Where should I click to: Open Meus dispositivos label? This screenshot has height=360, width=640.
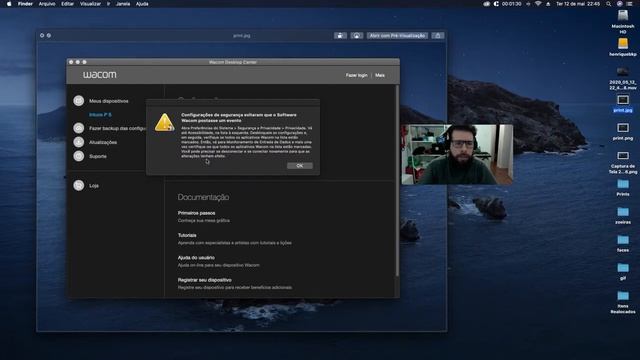click(x=109, y=101)
